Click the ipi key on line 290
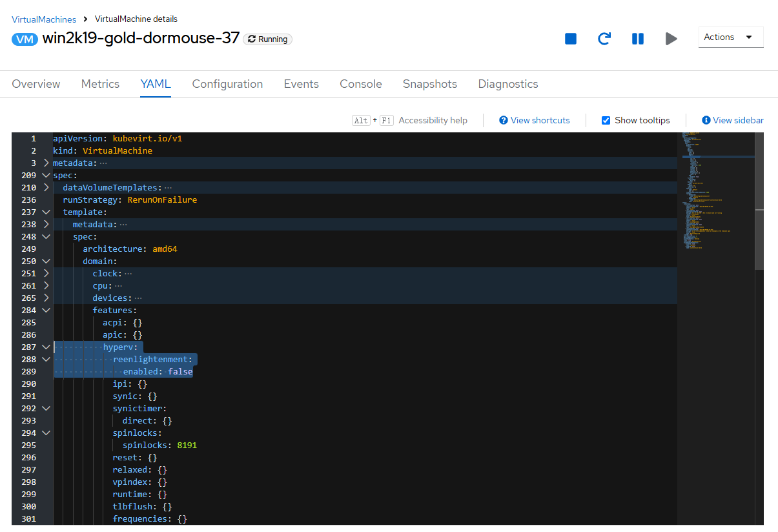 (x=120, y=384)
